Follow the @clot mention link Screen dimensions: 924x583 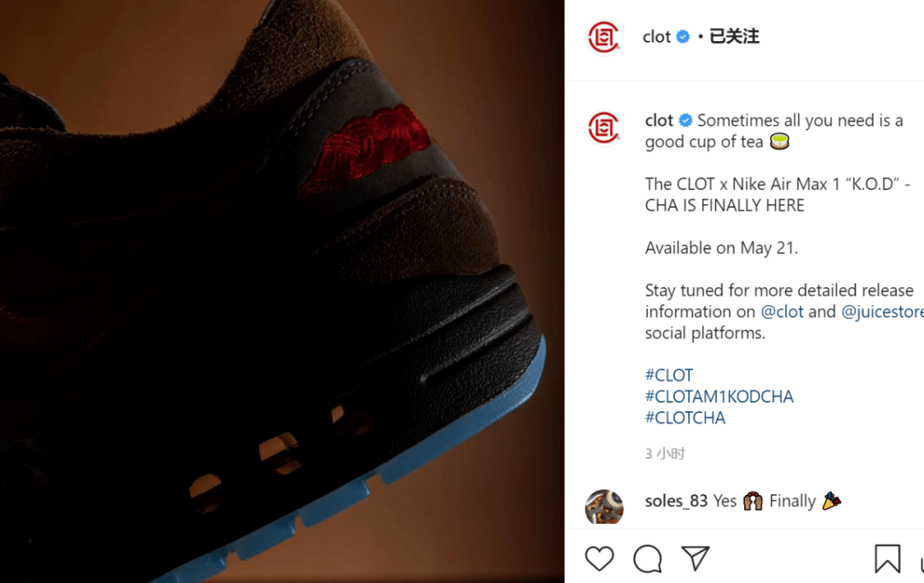pos(782,311)
